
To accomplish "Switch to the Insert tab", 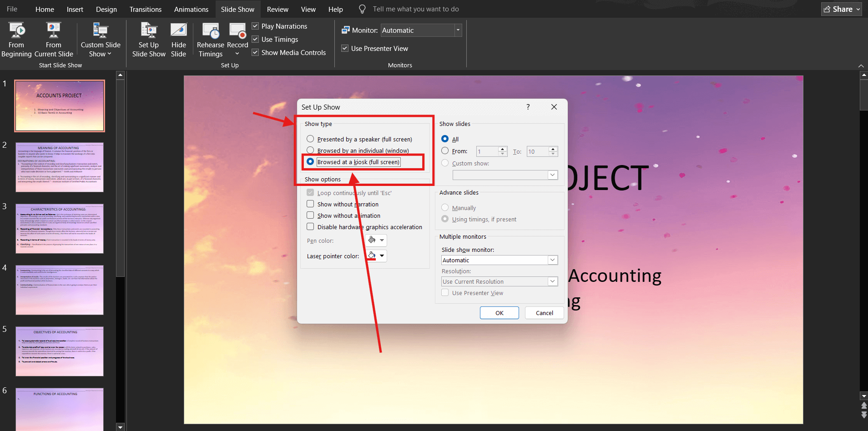I will (75, 9).
